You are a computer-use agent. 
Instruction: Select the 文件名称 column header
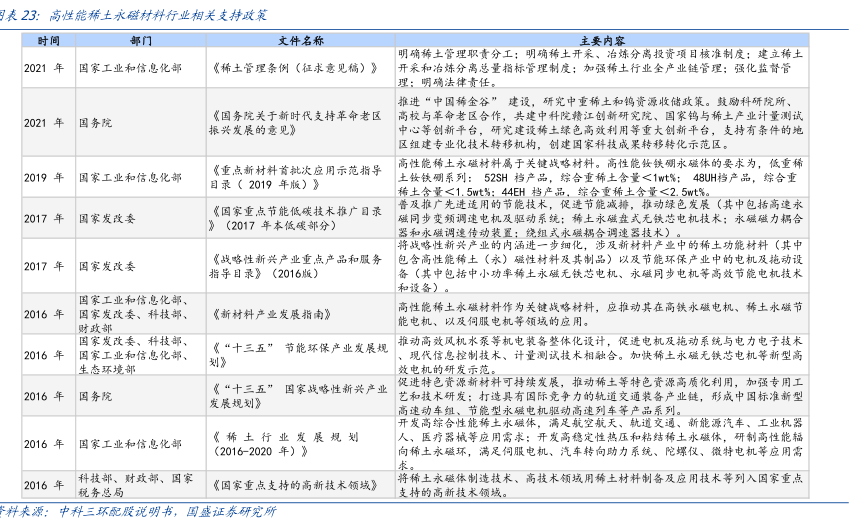pos(299,40)
